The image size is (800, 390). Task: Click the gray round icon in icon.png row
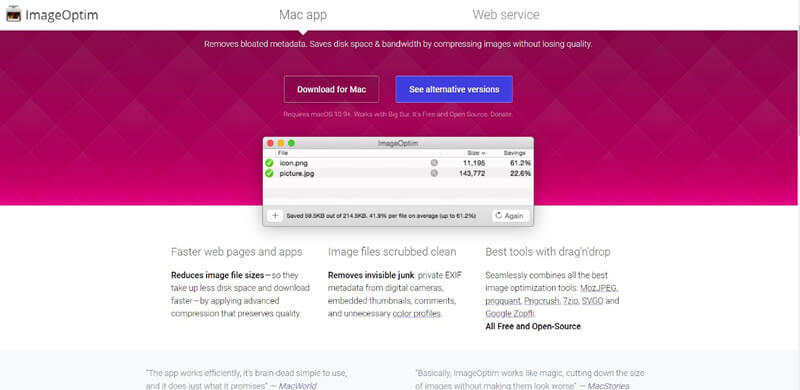pyautogui.click(x=434, y=163)
